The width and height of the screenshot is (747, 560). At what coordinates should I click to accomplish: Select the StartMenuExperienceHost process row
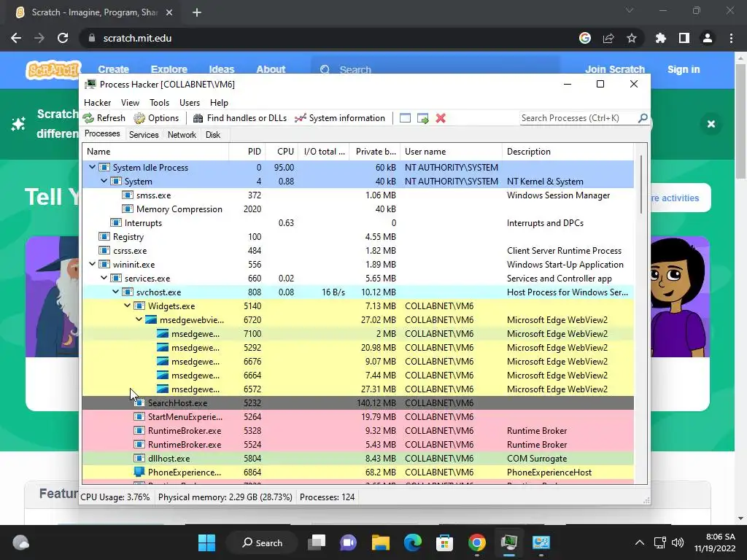tap(357, 416)
